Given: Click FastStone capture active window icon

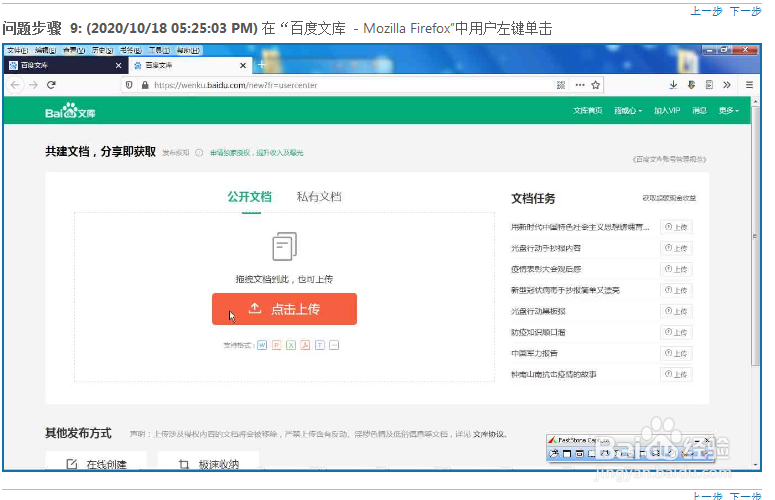Looking at the screenshot, I should 567,453.
